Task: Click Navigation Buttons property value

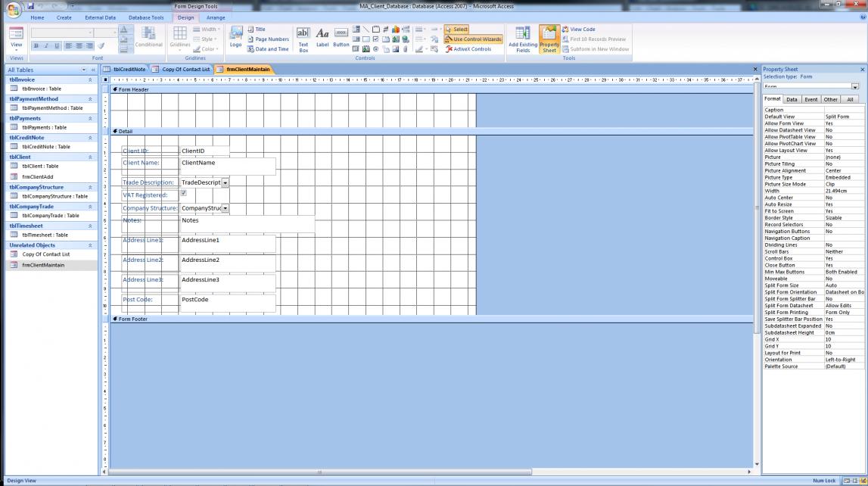Action: 844,232
